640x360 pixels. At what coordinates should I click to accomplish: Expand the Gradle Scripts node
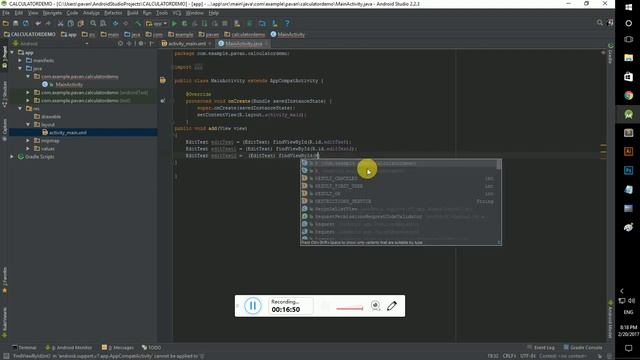click(x=12, y=156)
